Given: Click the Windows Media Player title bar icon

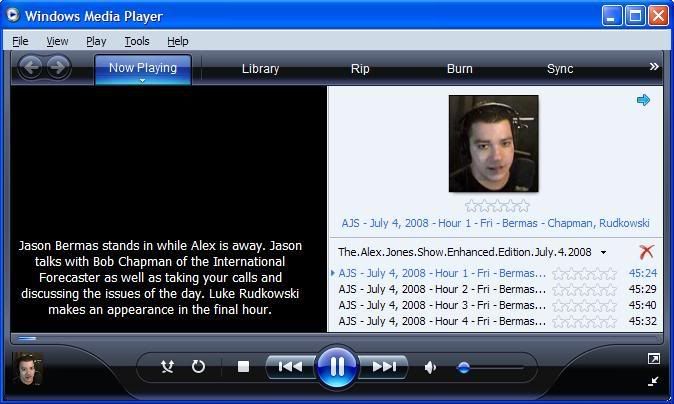Looking at the screenshot, I should pos(13,15).
